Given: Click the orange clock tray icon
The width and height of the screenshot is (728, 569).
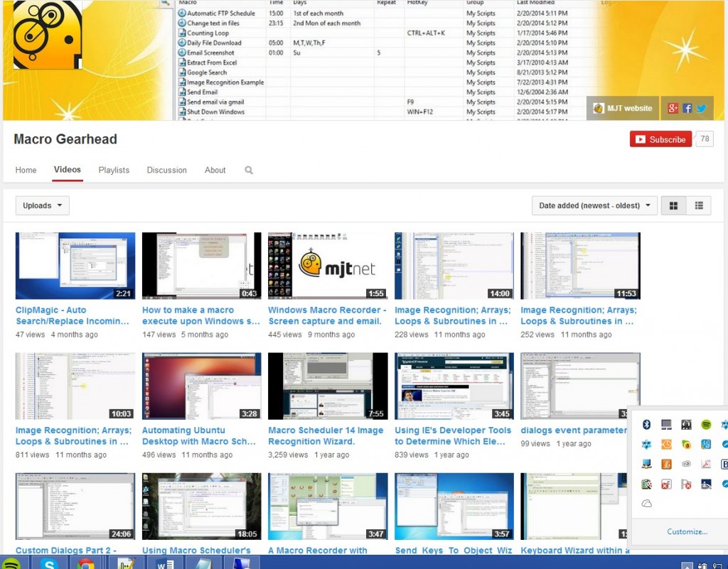Looking at the screenshot, I should (x=666, y=444).
